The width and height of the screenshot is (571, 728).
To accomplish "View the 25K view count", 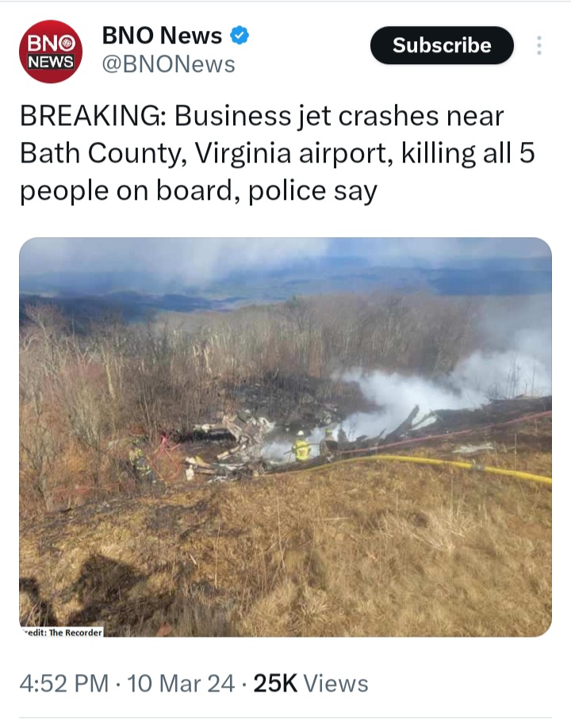I will coord(275,684).
